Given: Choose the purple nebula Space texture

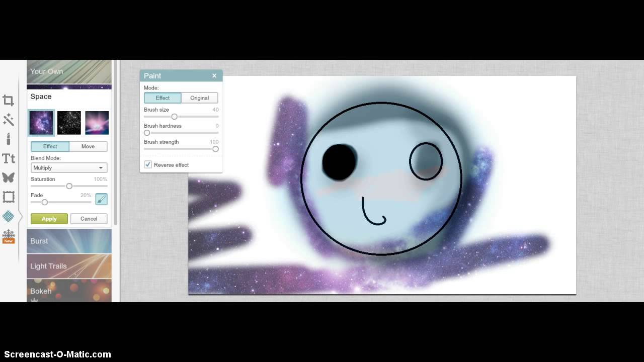Looking at the screenshot, I should click(x=41, y=123).
